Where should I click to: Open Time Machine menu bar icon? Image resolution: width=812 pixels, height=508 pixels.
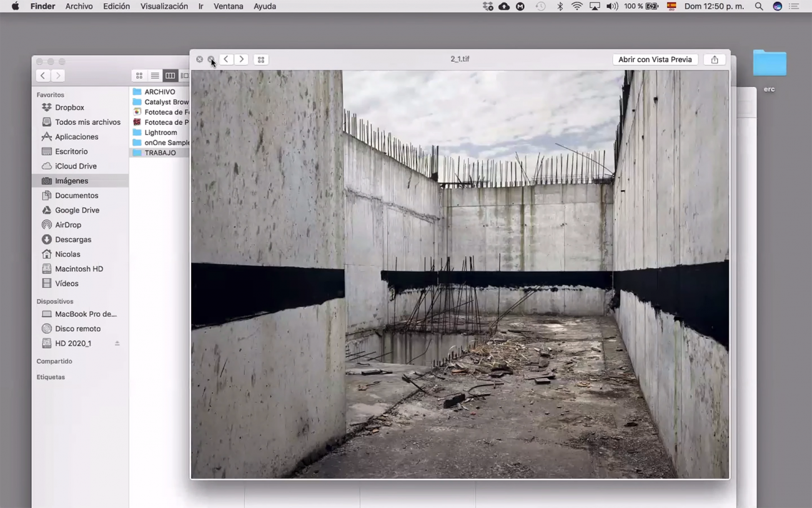click(x=541, y=6)
